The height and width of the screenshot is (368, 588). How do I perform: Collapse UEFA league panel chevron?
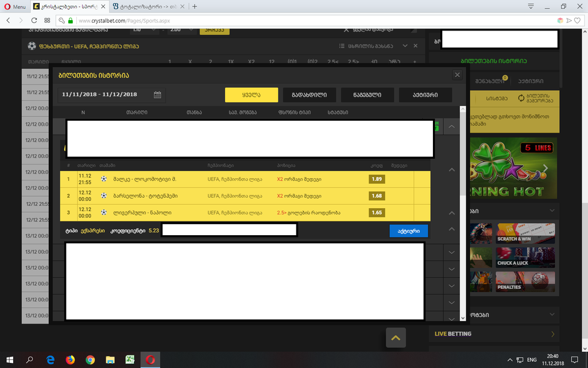405,46
